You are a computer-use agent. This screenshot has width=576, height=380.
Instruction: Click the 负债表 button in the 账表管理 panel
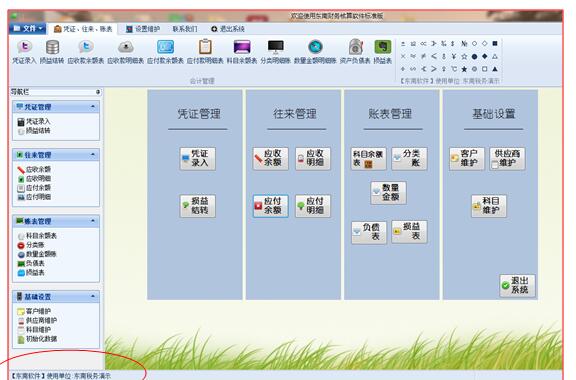coord(368,233)
